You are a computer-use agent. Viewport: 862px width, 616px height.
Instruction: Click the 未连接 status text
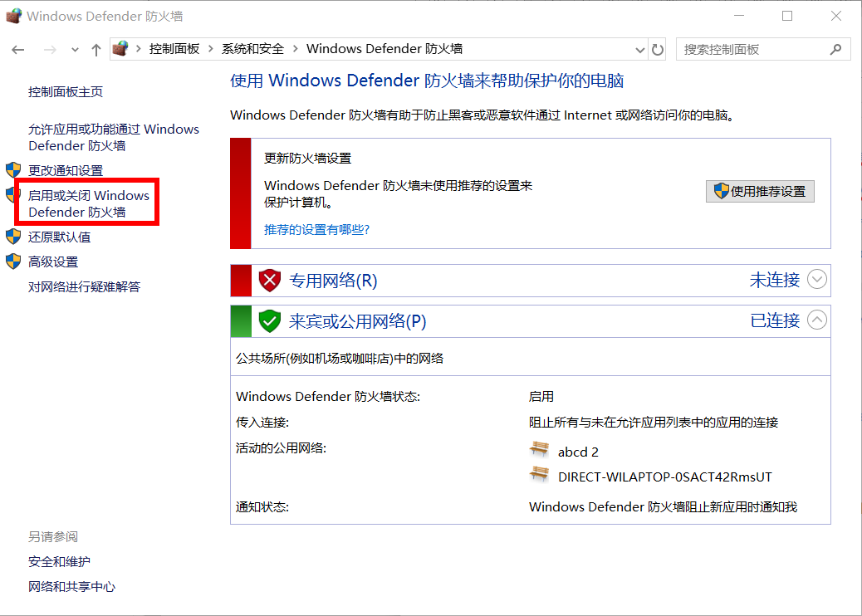775,281
